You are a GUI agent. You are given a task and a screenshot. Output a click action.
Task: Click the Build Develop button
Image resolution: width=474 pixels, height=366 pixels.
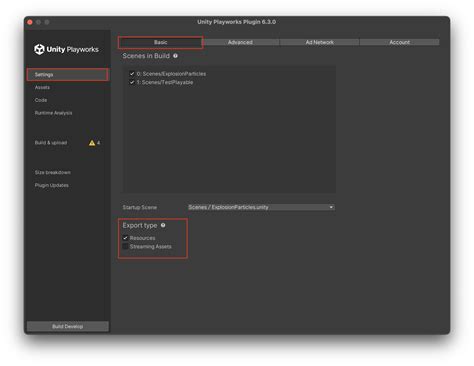[x=68, y=326]
